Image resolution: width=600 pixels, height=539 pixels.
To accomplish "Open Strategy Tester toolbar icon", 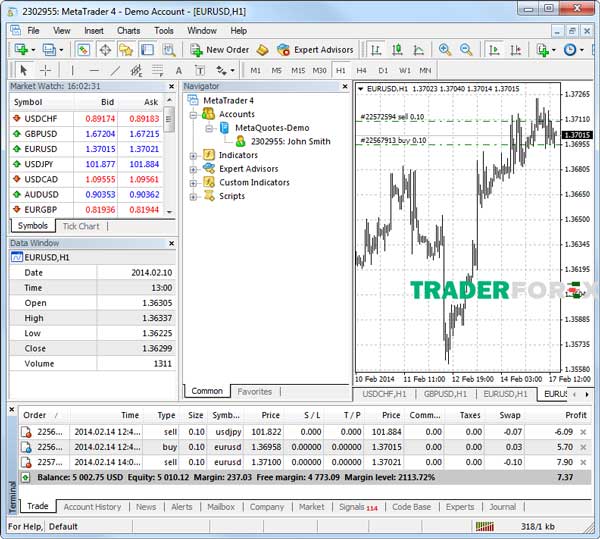I will (169, 50).
